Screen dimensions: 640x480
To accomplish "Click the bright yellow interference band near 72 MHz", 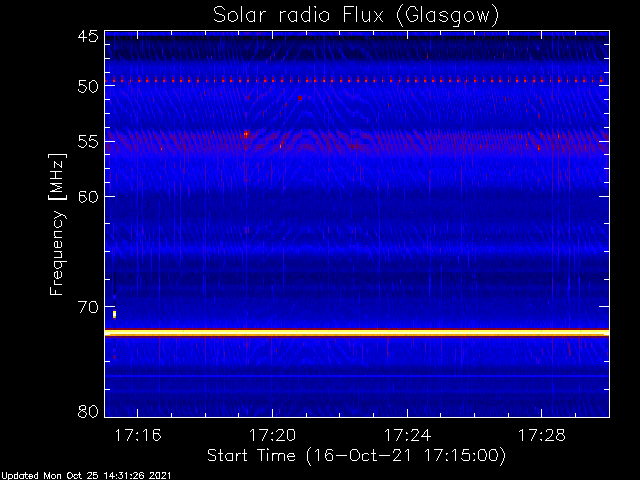I will click(357, 333).
